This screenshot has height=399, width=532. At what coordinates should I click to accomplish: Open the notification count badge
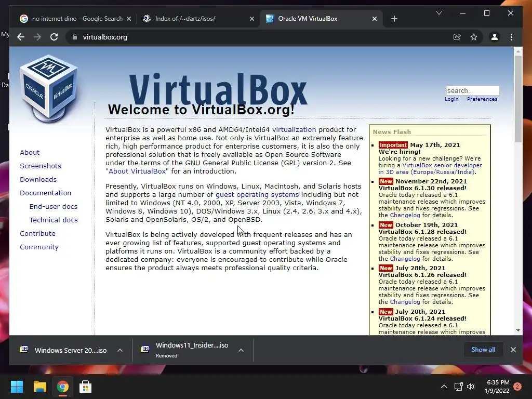pos(517,387)
